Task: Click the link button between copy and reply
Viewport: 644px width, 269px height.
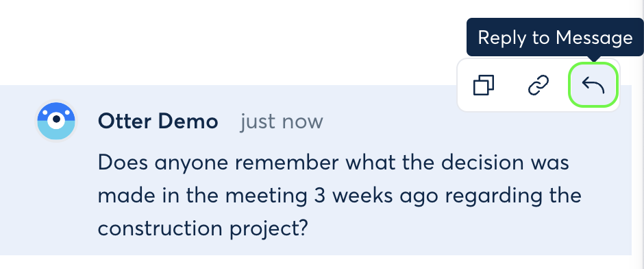Action: pos(538,85)
